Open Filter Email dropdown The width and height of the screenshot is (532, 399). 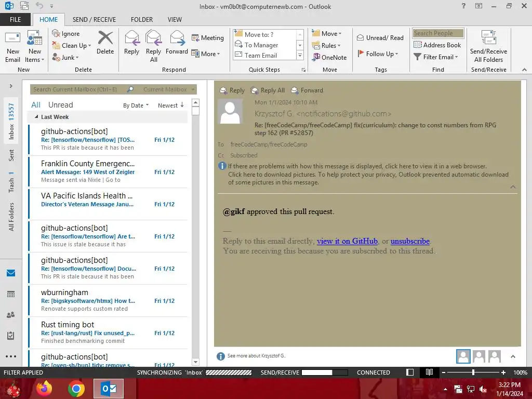point(436,57)
